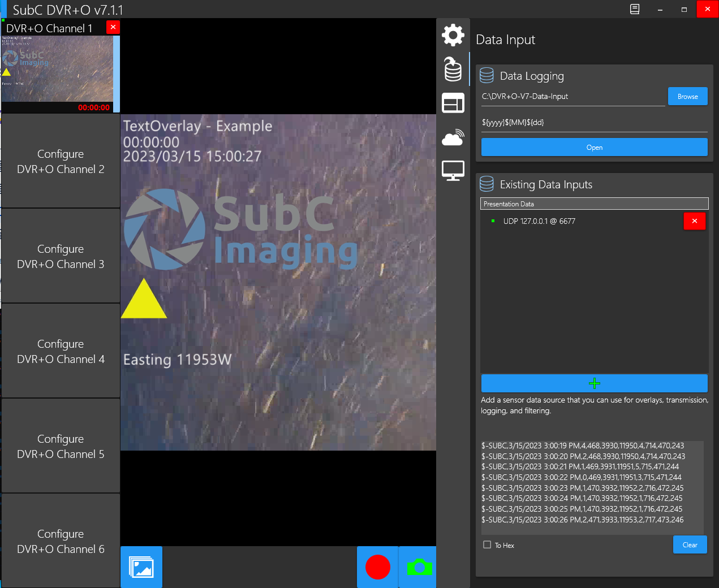This screenshot has width=719, height=588.
Task: Clear the incoming data log
Action: [690, 545]
